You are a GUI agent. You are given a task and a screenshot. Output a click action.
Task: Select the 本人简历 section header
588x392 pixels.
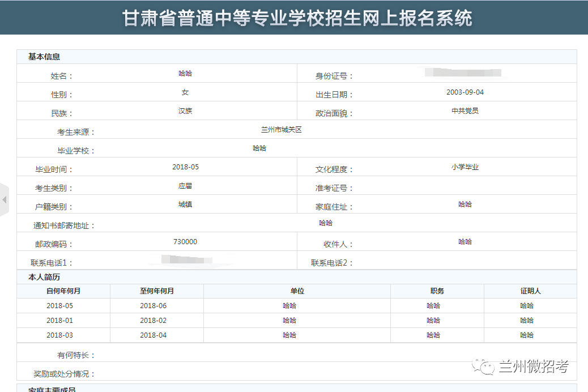[x=44, y=277]
